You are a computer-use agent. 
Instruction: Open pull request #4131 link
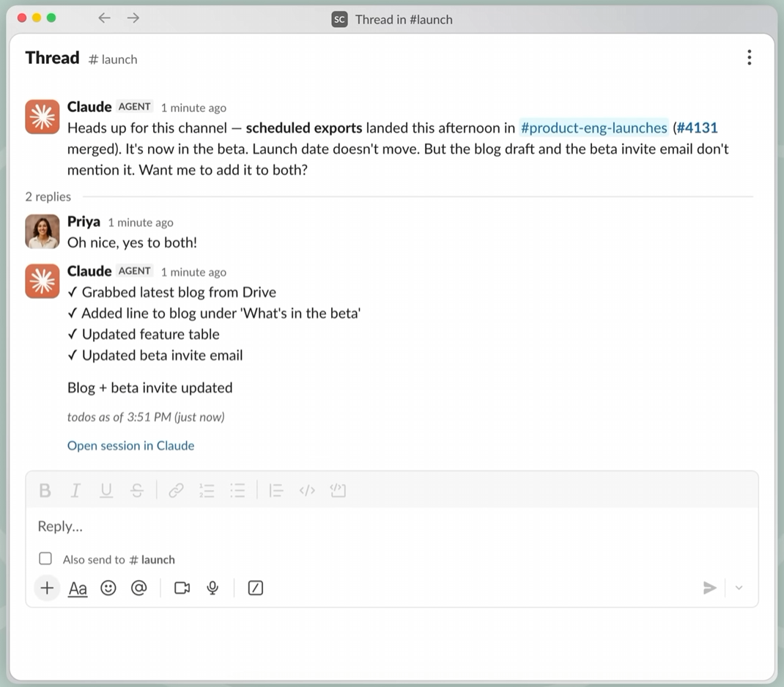tap(697, 128)
